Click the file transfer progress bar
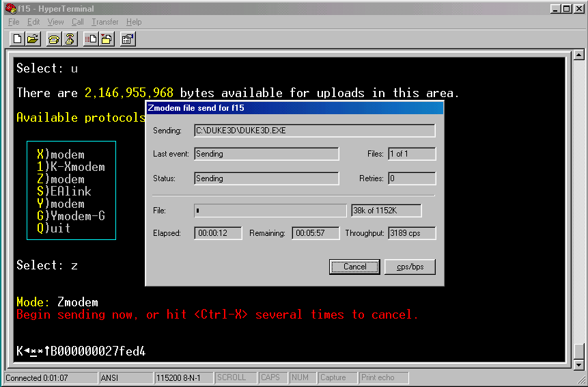588x387 pixels. [270, 211]
